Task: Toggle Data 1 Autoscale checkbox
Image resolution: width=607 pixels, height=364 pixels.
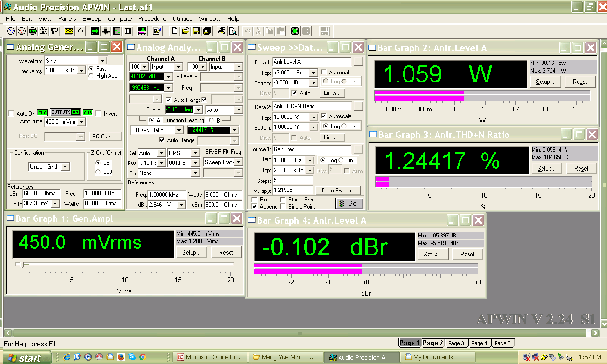Action: (x=323, y=73)
